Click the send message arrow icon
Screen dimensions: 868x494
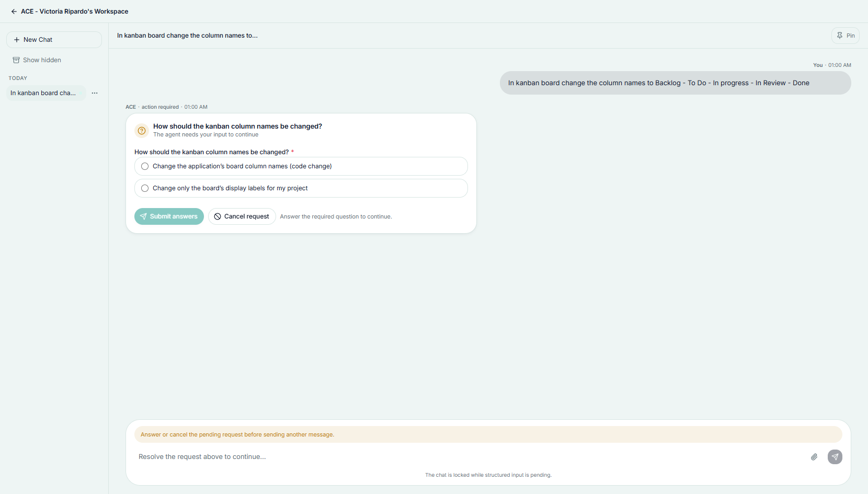click(835, 457)
